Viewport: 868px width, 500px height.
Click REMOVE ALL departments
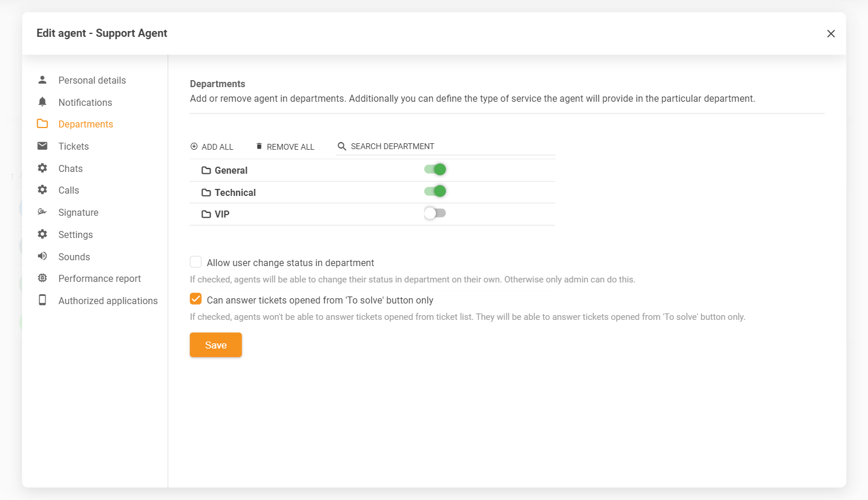[285, 147]
